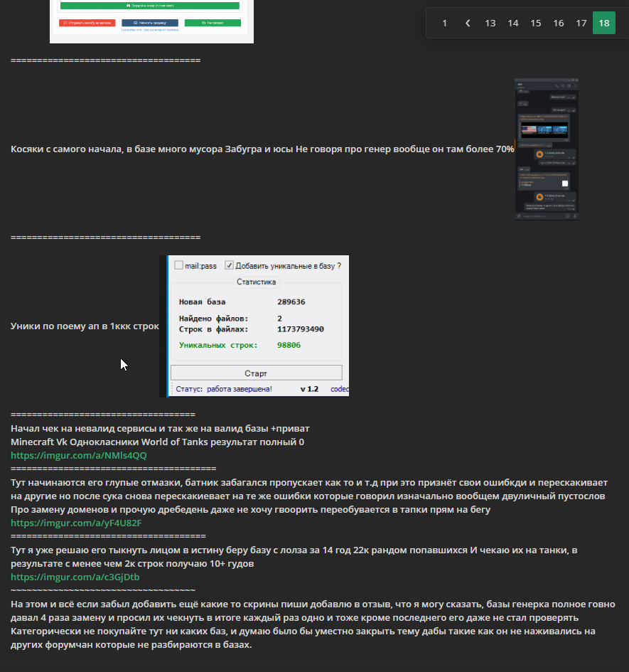Image resolution: width=629 pixels, height=672 pixels.
Task: Open imgur link NMls4QQ
Action: click(x=78, y=455)
